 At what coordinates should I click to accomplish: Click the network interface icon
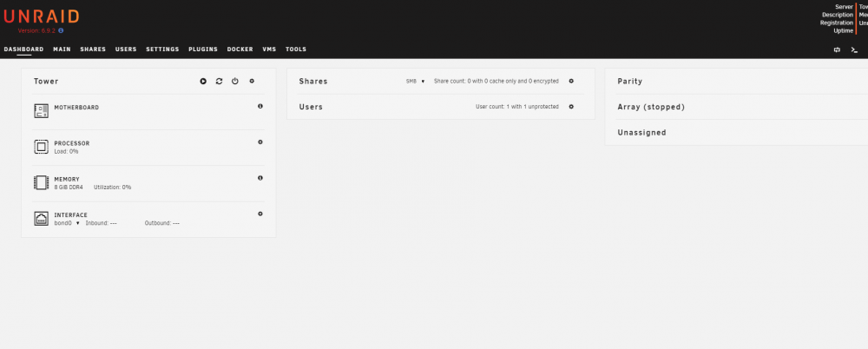point(41,219)
